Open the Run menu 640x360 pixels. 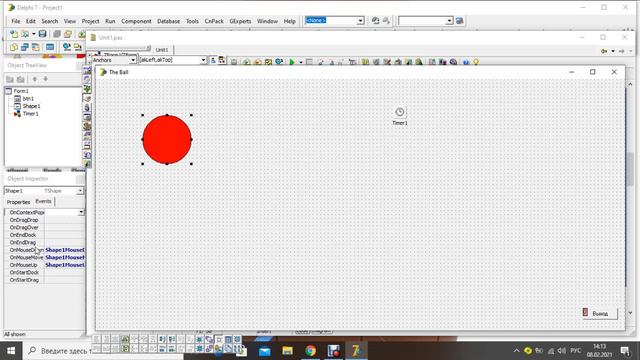(x=110, y=21)
